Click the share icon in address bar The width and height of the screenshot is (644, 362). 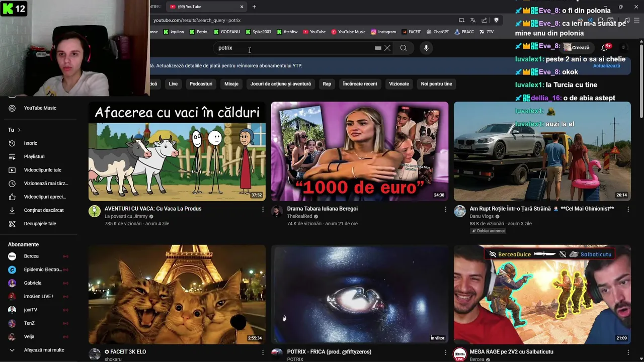click(x=485, y=20)
